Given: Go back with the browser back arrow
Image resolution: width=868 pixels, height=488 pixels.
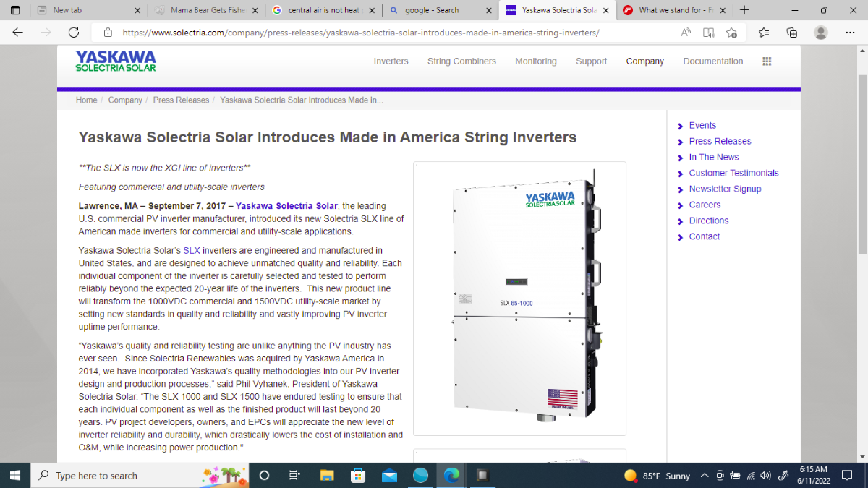Looking at the screenshot, I should click(17, 33).
